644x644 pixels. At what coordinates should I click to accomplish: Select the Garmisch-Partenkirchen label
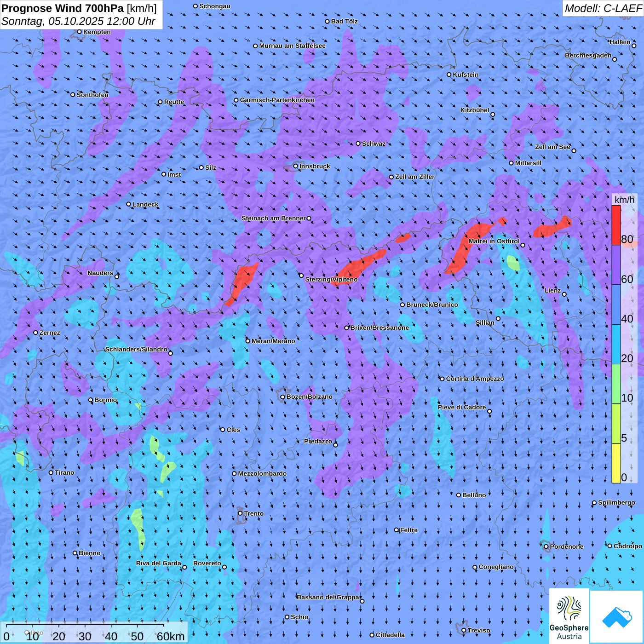277,100
